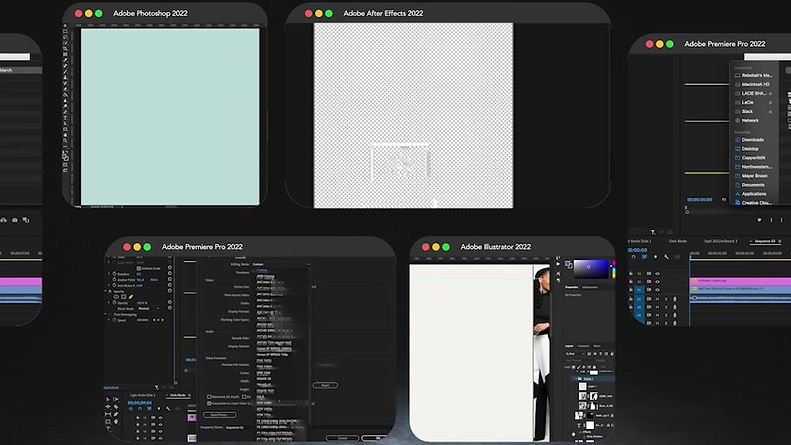Open the Properties tab in Illustrator window
The height and width of the screenshot is (445, 791).
(571, 287)
